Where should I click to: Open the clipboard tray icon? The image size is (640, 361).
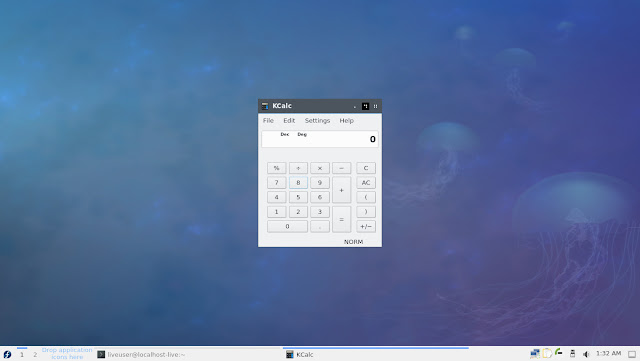click(x=547, y=354)
